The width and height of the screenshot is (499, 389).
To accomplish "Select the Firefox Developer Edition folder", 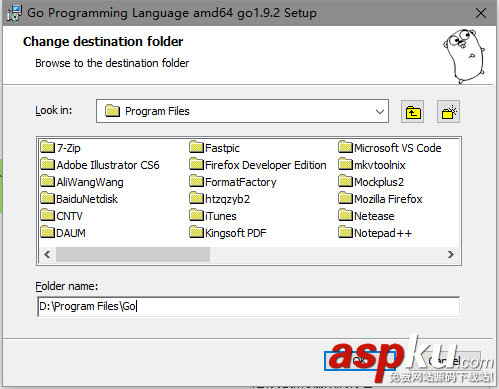I will point(258,165).
